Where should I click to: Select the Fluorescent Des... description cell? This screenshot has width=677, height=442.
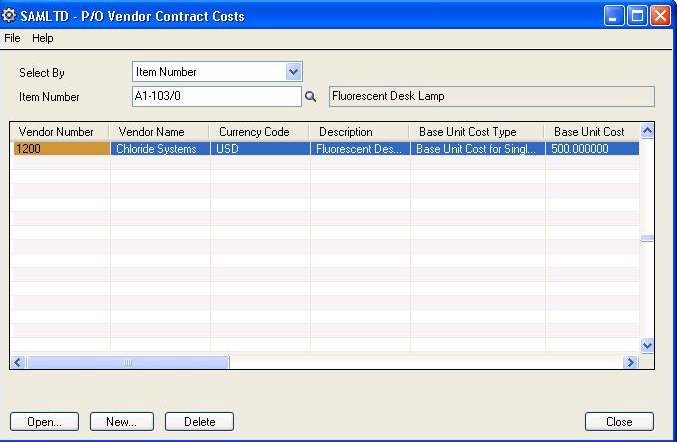tap(360, 148)
